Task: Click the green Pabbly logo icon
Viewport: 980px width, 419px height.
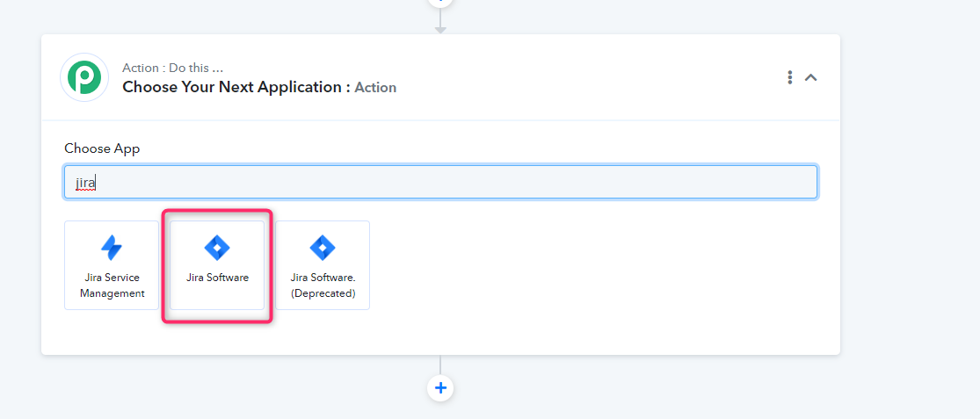Action: (x=84, y=77)
